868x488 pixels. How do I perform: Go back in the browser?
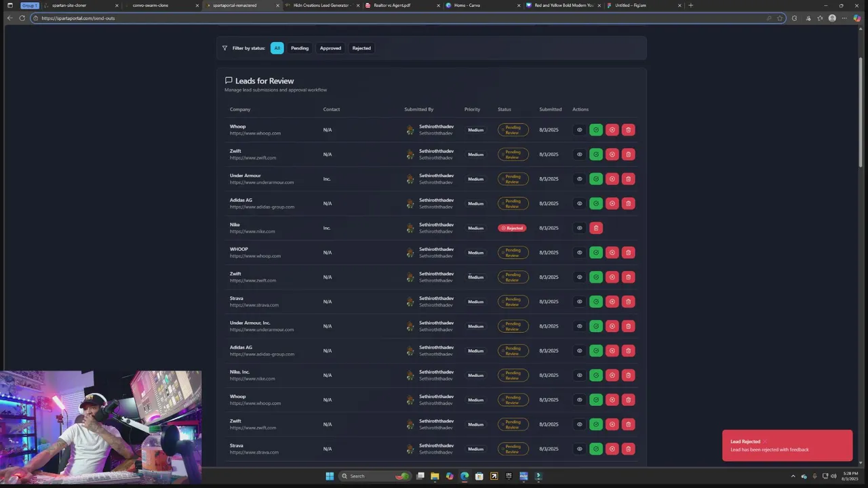(9, 18)
